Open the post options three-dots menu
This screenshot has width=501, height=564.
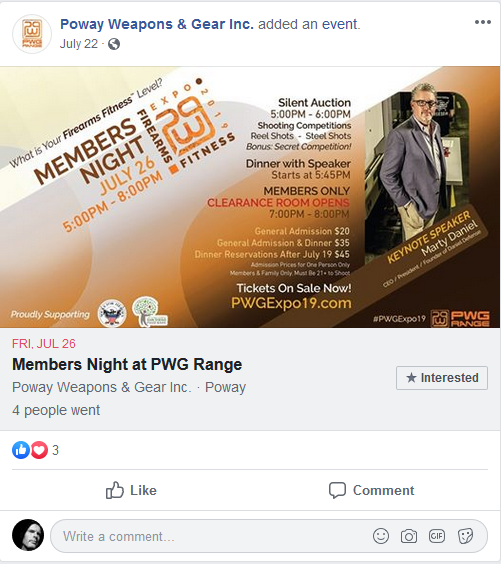point(482,22)
